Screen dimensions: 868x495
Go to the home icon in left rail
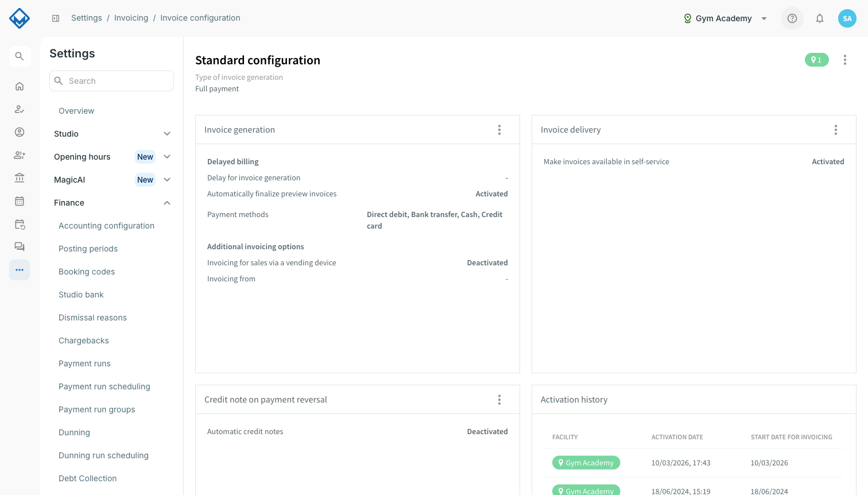coord(20,86)
